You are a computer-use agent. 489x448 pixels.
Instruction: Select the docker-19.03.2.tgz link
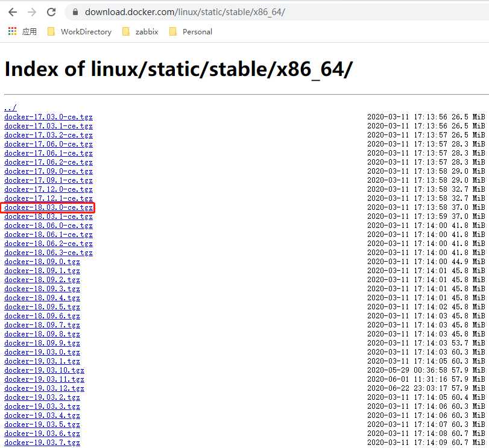coord(42,397)
